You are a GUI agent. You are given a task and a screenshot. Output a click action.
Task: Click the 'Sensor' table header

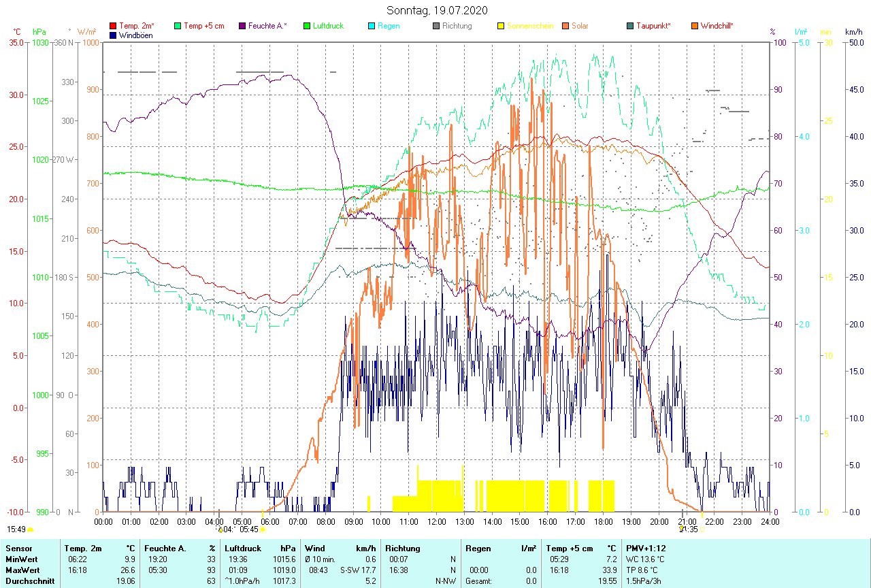click(18, 548)
